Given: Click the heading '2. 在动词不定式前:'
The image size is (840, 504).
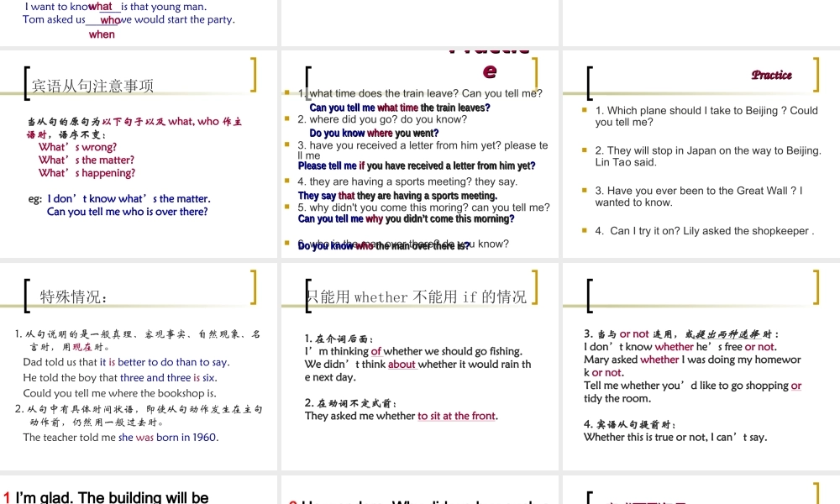Looking at the screenshot, I should [x=350, y=402].
